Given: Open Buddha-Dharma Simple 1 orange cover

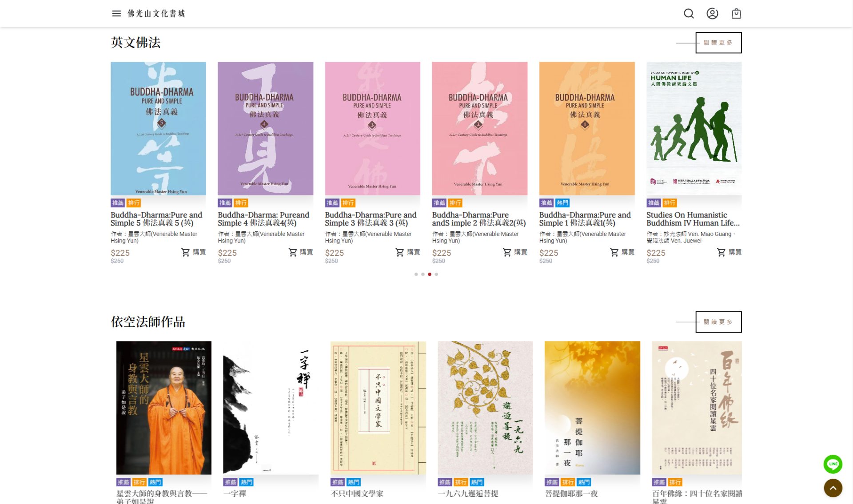Looking at the screenshot, I should pyautogui.click(x=587, y=128).
